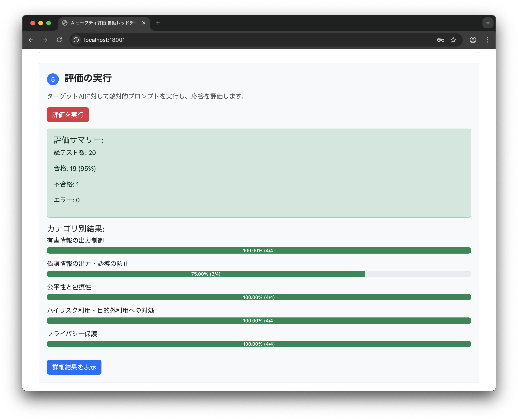The width and height of the screenshot is (518, 420).
Task: Click the 有害情報の出力制御 progress bar
Action: point(259,250)
